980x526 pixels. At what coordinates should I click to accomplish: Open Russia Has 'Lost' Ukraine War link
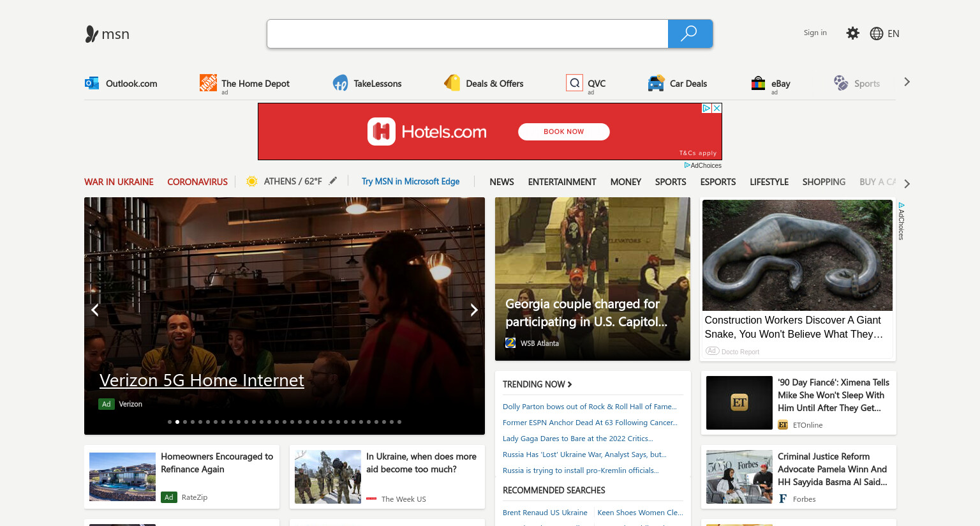584,455
